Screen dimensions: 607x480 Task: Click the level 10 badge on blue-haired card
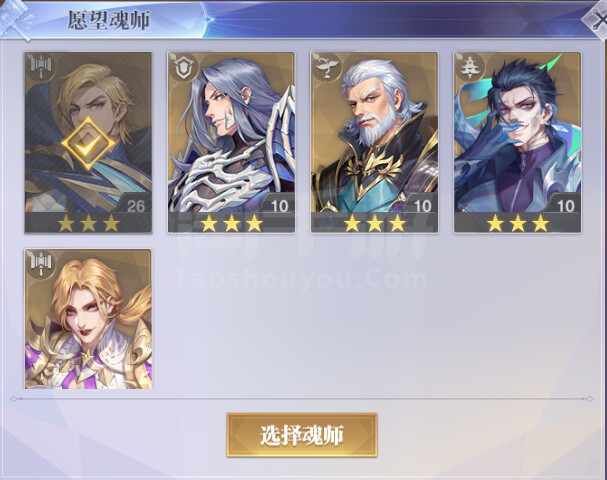click(566, 206)
